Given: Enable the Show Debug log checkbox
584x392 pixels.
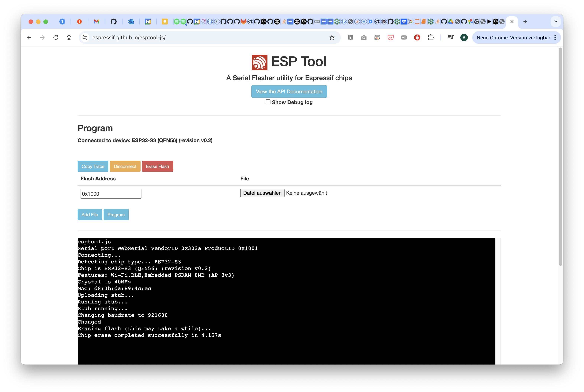Looking at the screenshot, I should [x=268, y=102].
